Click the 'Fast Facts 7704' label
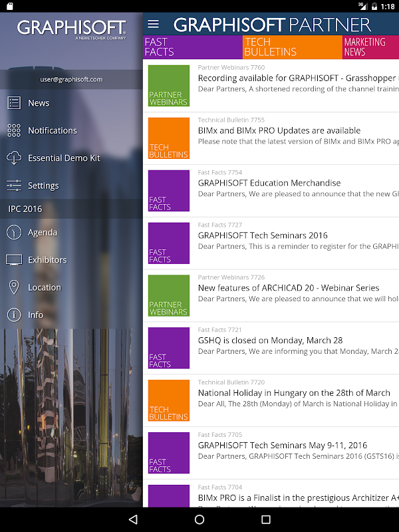This screenshot has width=399, height=532. pos(220,487)
